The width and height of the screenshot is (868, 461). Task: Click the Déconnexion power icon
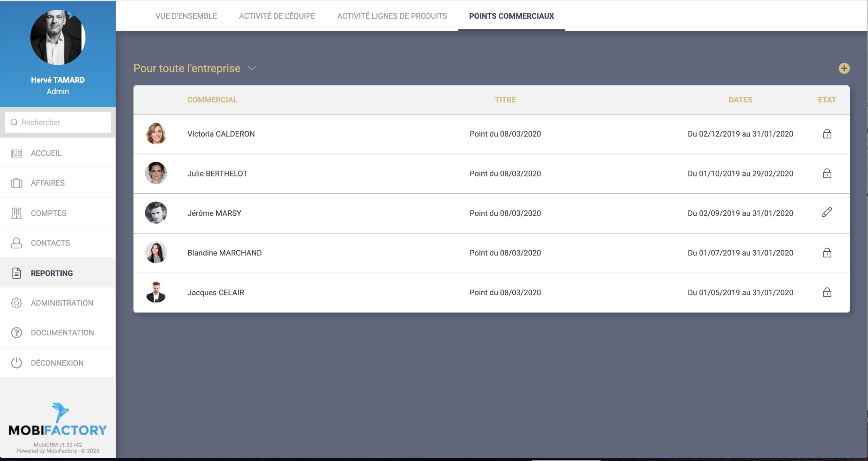16,363
